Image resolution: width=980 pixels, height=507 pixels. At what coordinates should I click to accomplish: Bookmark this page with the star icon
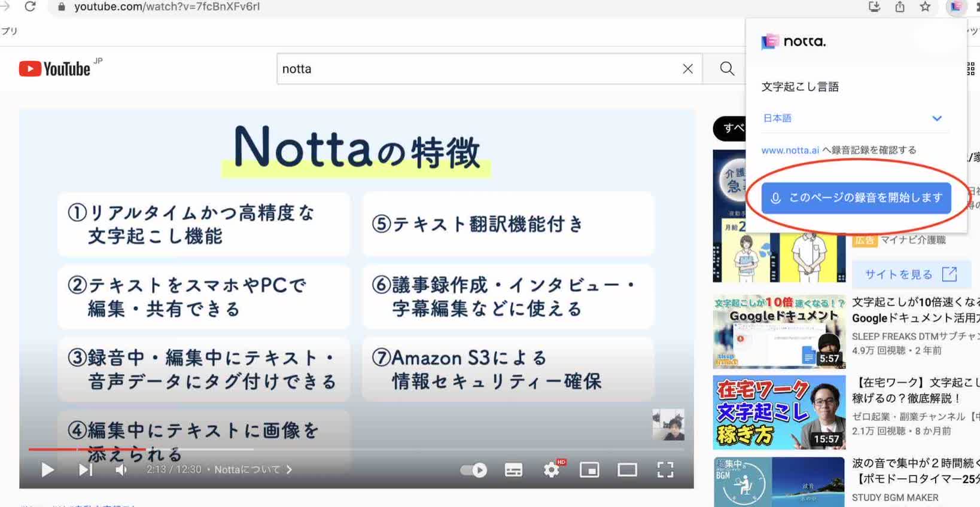(x=925, y=7)
